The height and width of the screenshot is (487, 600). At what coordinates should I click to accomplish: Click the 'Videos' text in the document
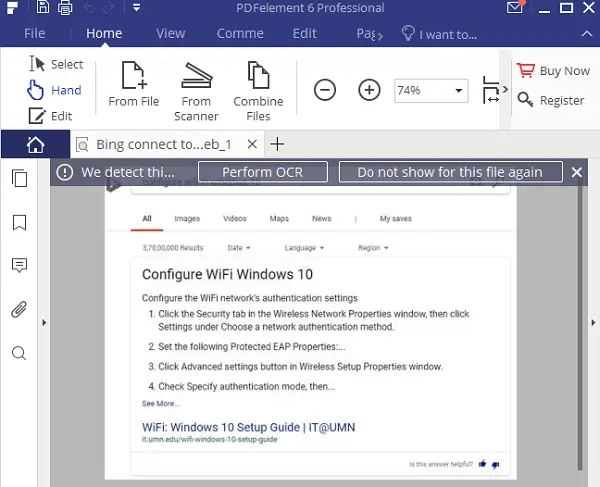235,218
